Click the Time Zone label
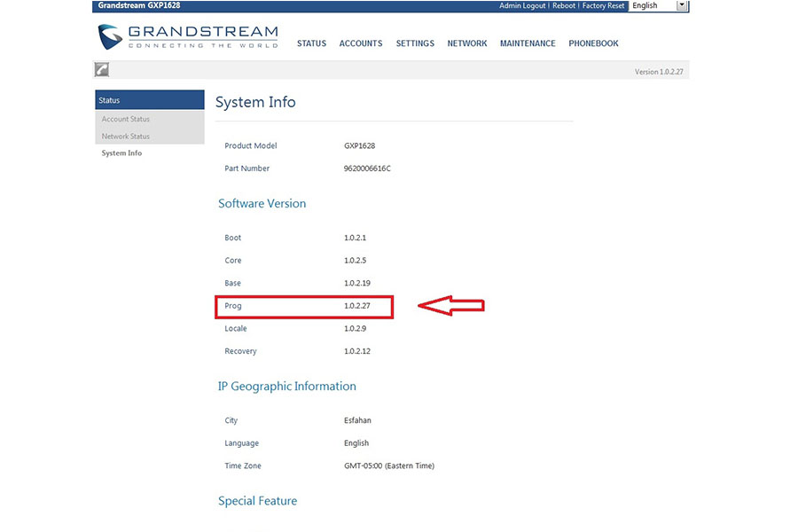This screenshot has height=532, width=798. click(x=243, y=465)
